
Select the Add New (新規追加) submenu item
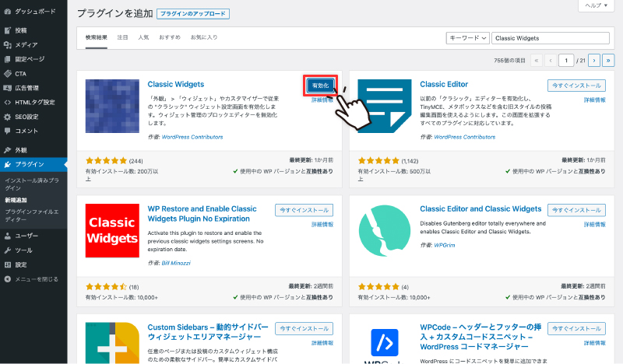[16, 200]
